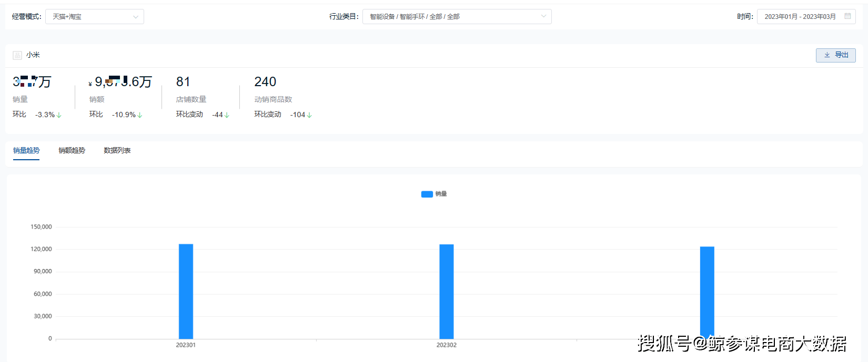Click the 店铺数量 value 81
The width and height of the screenshot is (868, 362).
tap(183, 82)
